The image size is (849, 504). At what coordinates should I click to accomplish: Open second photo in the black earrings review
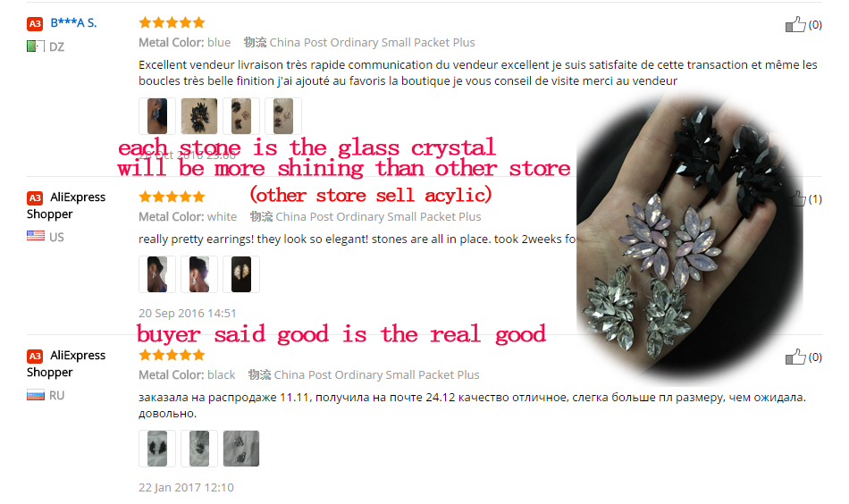coord(199,449)
